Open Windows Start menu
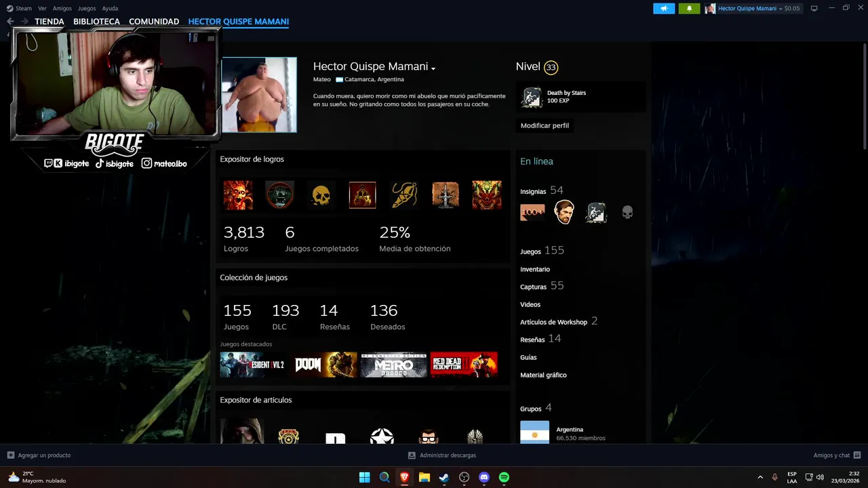This screenshot has height=488, width=868. [364, 477]
